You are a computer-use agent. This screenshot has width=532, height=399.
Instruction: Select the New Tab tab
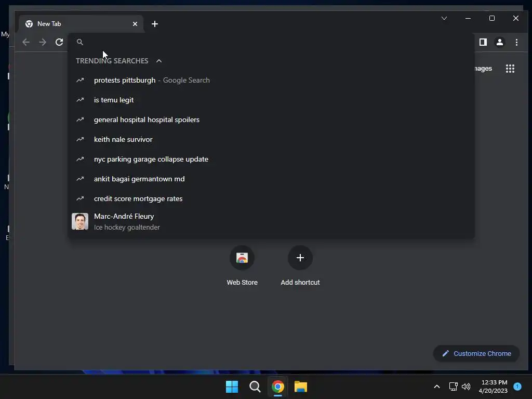pyautogui.click(x=82, y=24)
